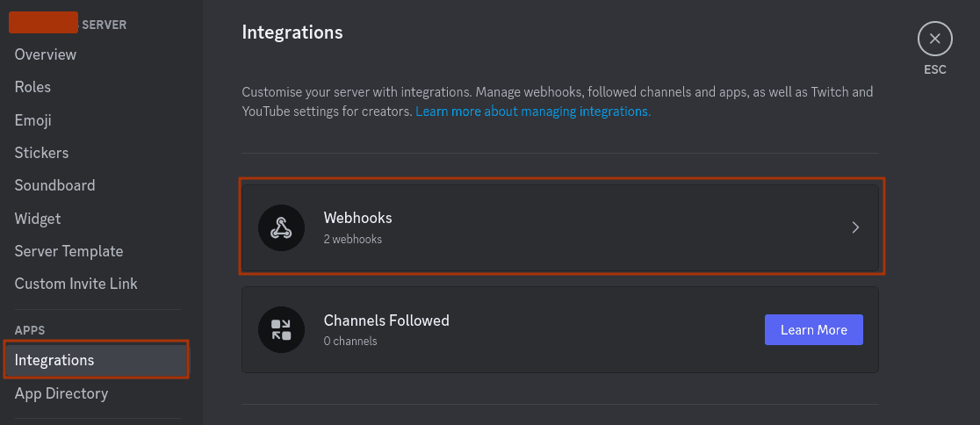The image size is (980, 425).
Task: Select Integrations under the Apps section
Action: 54,360
